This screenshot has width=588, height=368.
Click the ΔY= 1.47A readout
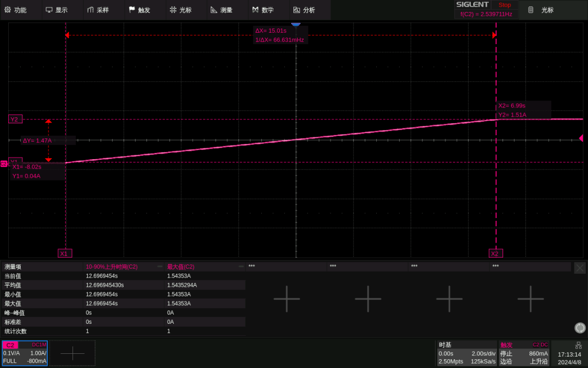37,141
